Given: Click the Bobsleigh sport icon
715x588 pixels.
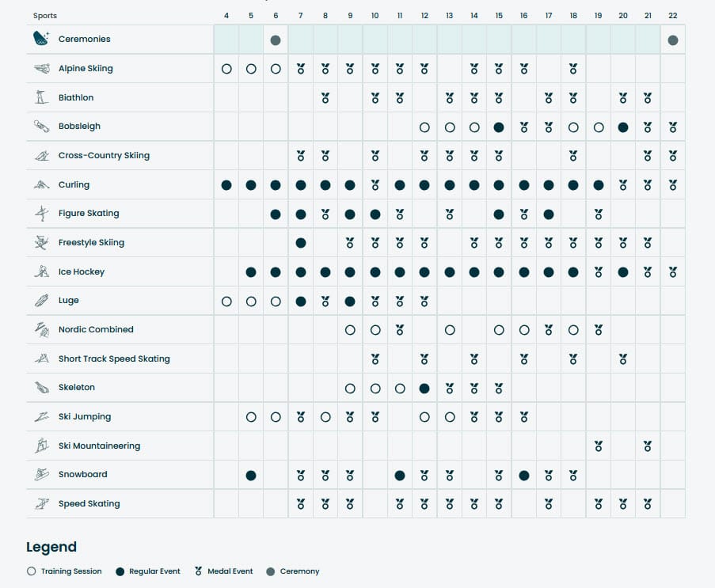Looking at the screenshot, I should [41, 127].
